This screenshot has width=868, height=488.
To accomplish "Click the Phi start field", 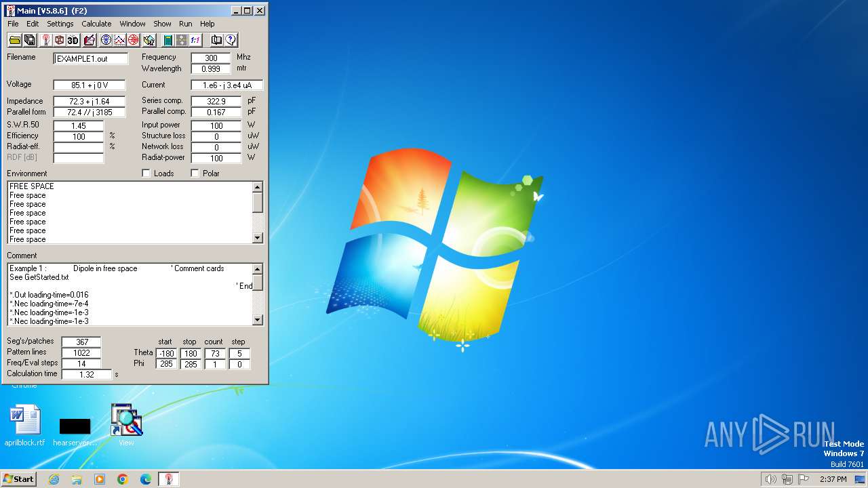I will 166,365.
